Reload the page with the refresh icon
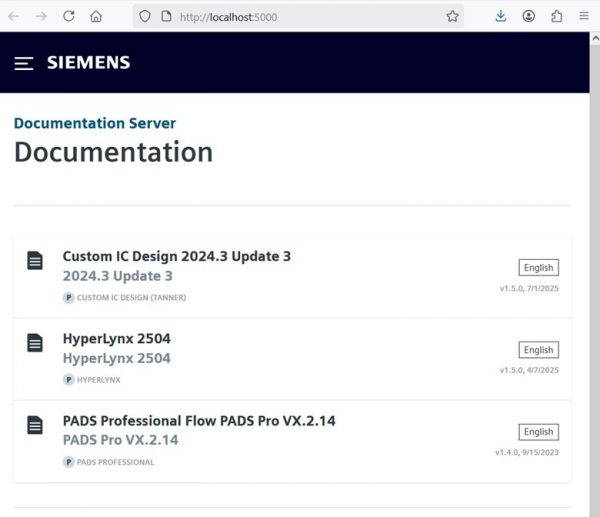 coord(69,16)
